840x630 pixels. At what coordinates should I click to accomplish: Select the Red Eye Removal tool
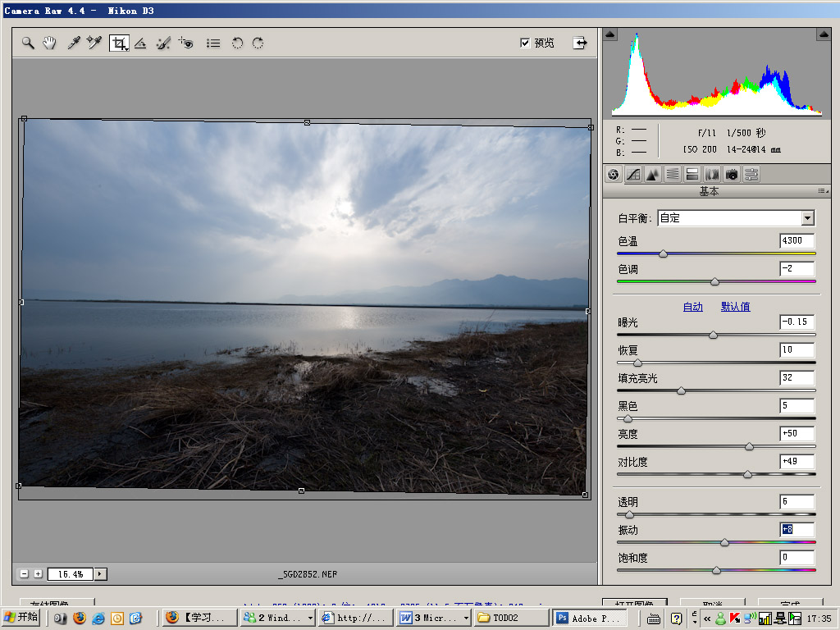click(x=186, y=43)
